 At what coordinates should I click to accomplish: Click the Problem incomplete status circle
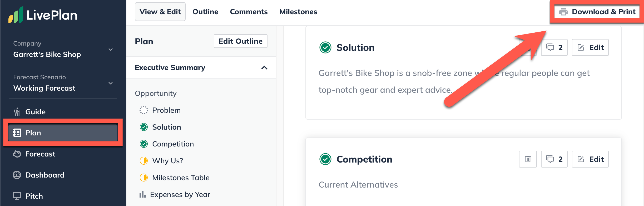(x=144, y=110)
